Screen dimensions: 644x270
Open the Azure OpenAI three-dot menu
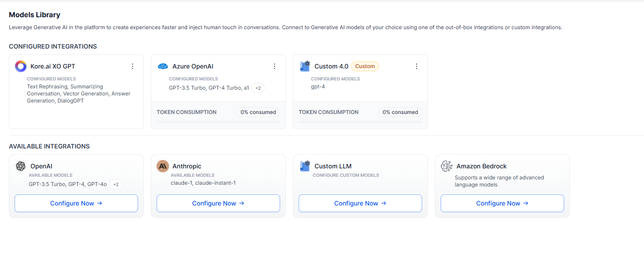(x=274, y=66)
